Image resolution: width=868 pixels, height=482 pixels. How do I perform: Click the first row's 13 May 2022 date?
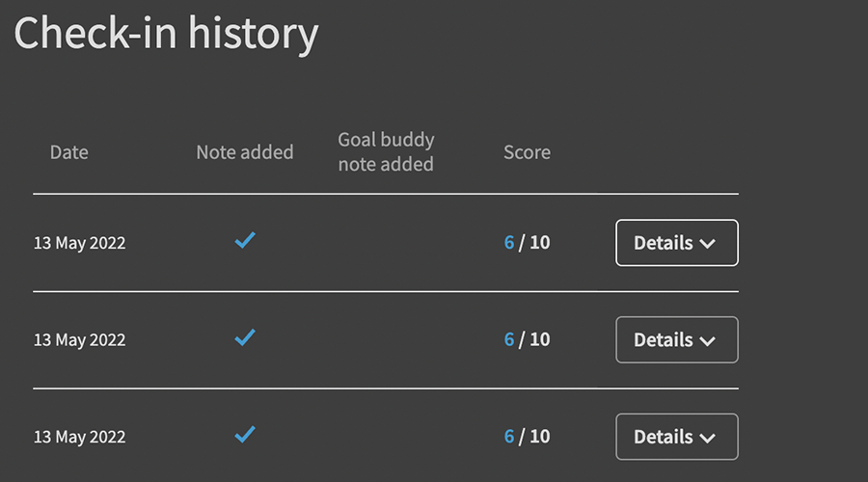(80, 243)
